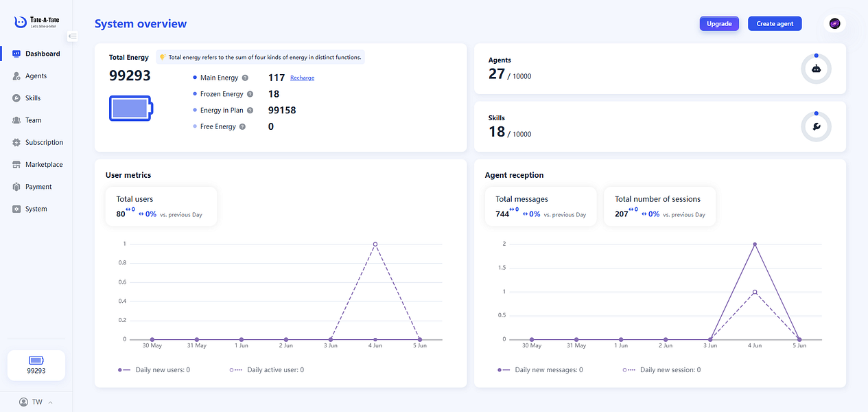Click the help icon beside Frozen Energy
Viewport: 868px width, 412px height.
250,94
